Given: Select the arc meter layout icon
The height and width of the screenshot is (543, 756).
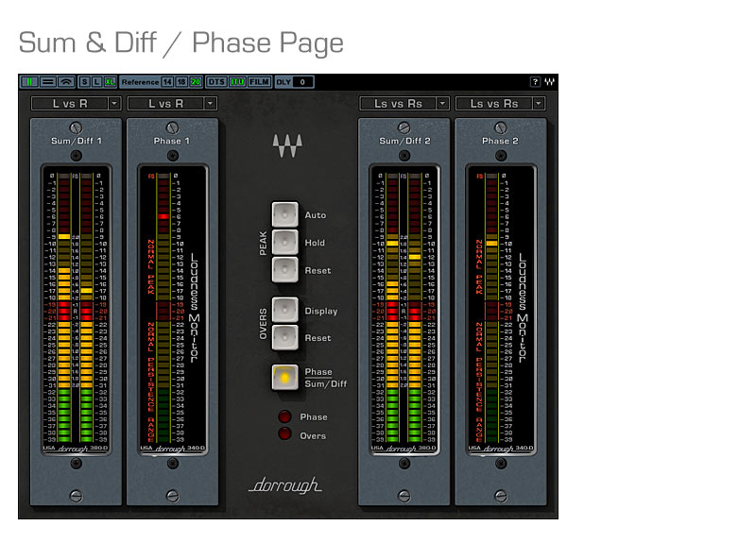Looking at the screenshot, I should [x=66, y=82].
